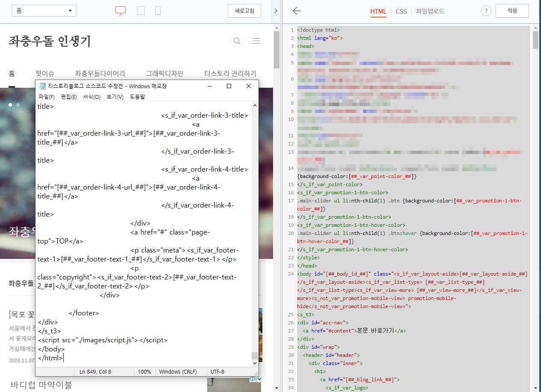
Task: Open Notepad 도움말 menu
Action: point(137,97)
